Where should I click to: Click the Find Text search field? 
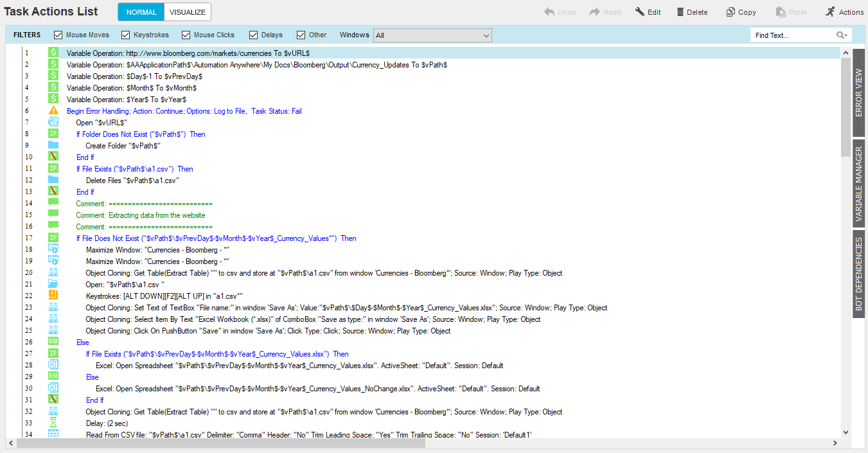pos(793,35)
